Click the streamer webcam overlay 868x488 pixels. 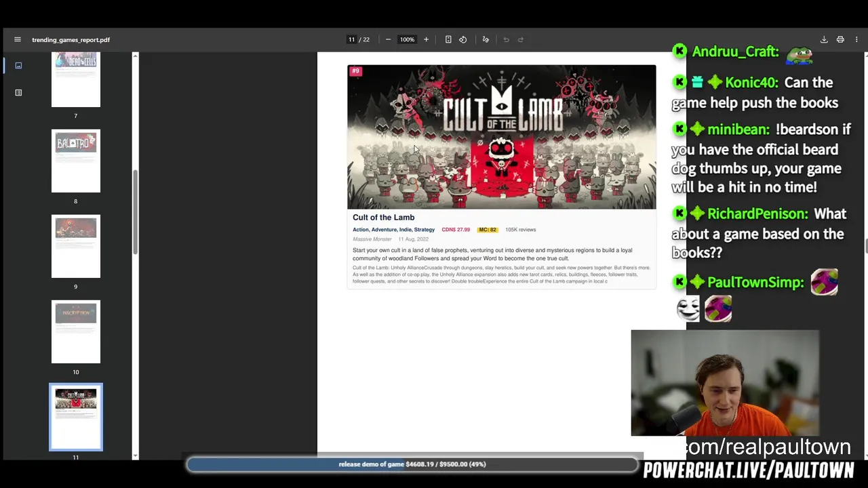[725, 384]
